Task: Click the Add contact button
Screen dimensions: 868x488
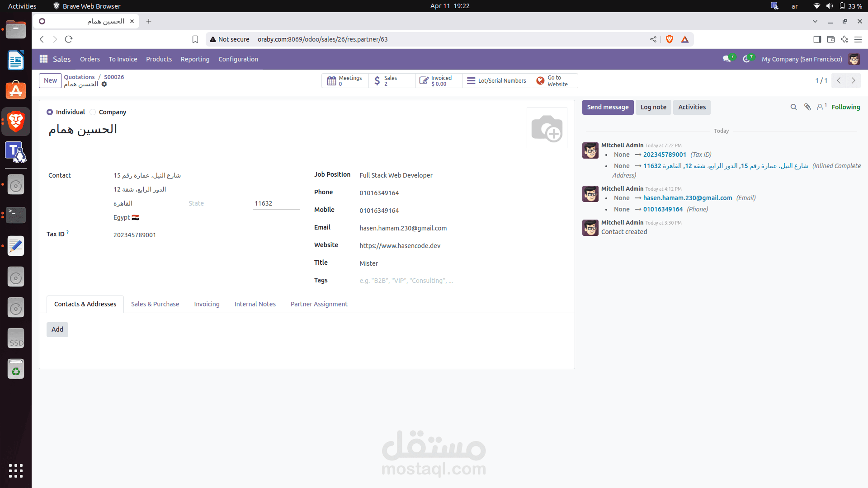Action: [x=57, y=329]
